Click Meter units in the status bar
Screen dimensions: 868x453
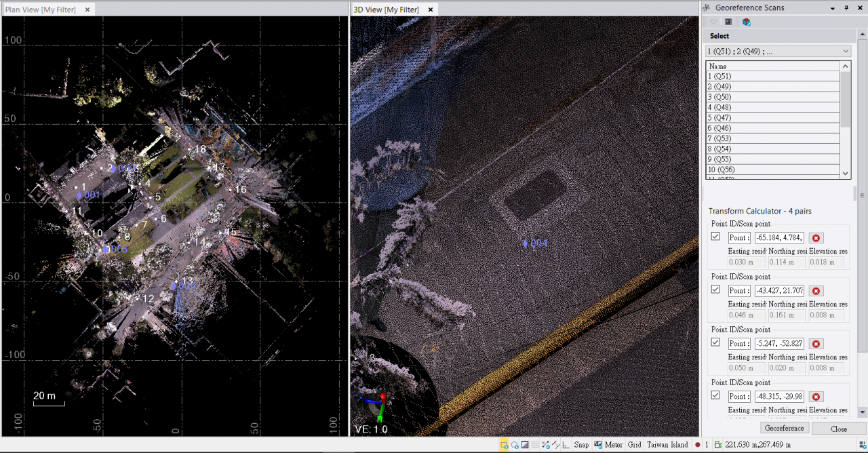click(x=614, y=445)
